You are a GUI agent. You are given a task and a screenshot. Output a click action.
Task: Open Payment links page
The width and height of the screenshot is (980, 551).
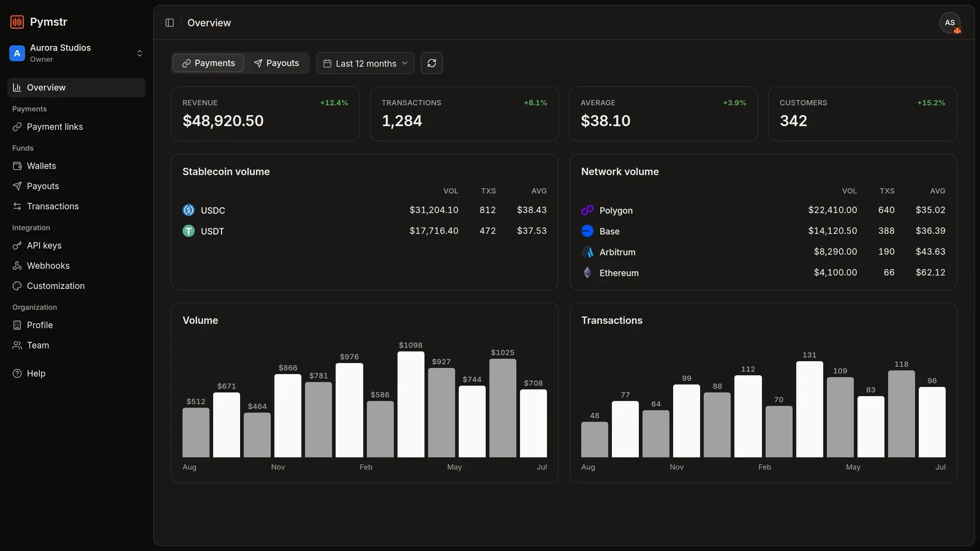tap(77, 127)
